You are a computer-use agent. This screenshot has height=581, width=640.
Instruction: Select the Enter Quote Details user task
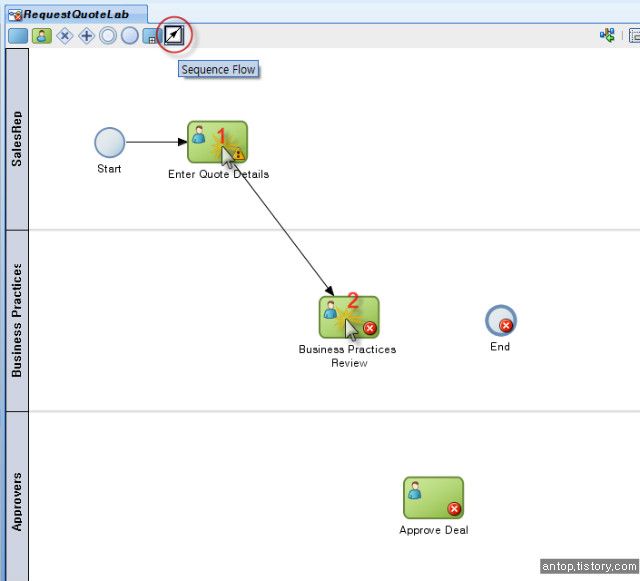218,142
